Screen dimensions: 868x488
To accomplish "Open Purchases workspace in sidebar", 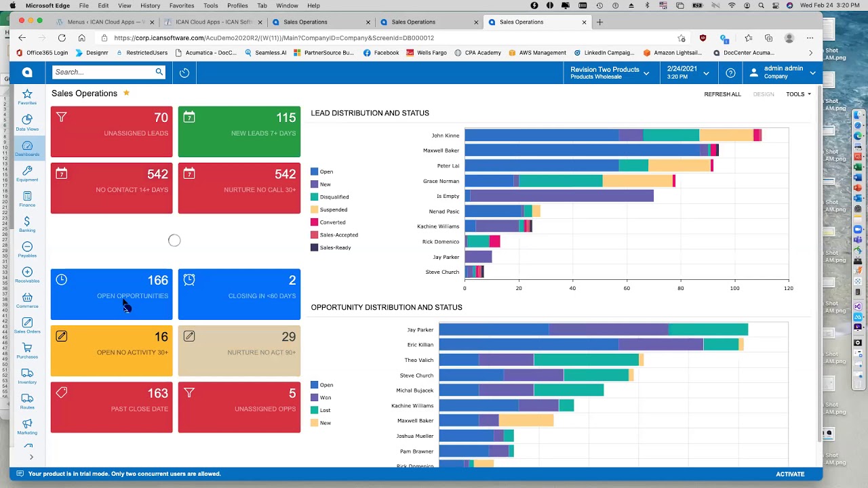I will [27, 350].
